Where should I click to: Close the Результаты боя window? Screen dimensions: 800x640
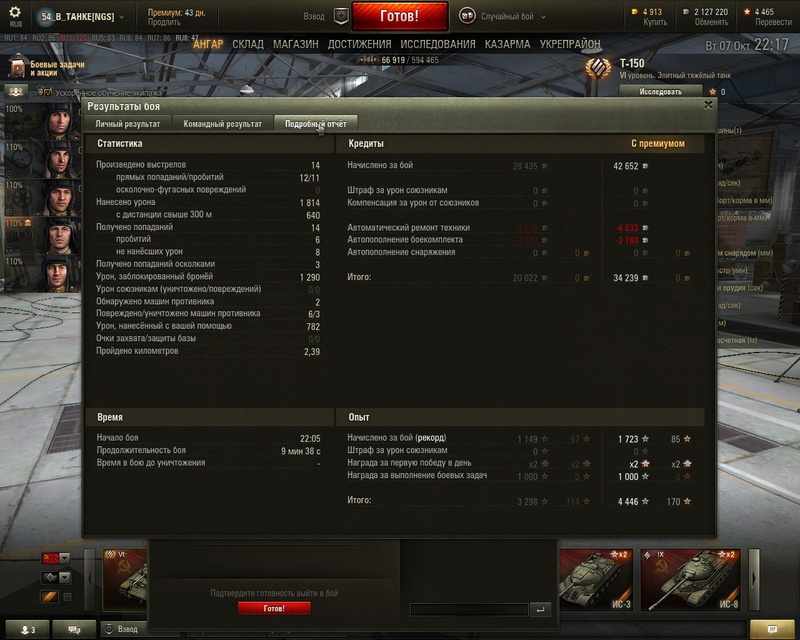[708, 105]
